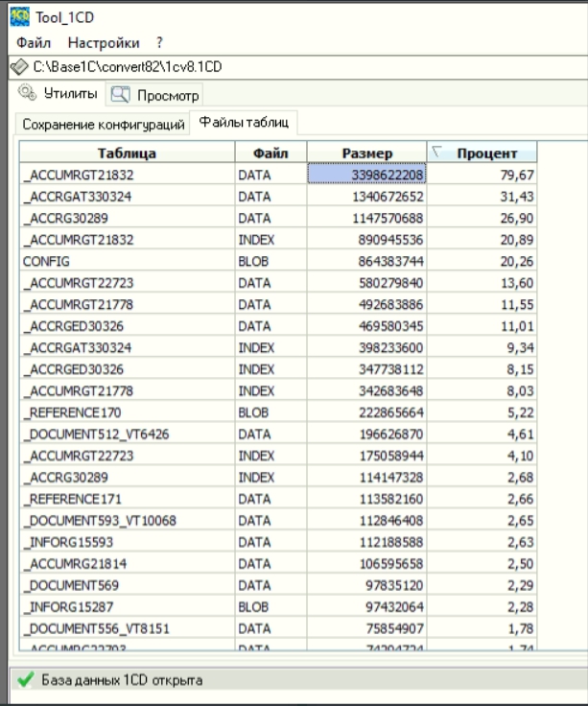This screenshot has width=588, height=706.
Task: Select the size cell 3398622208
Action: click(x=366, y=175)
